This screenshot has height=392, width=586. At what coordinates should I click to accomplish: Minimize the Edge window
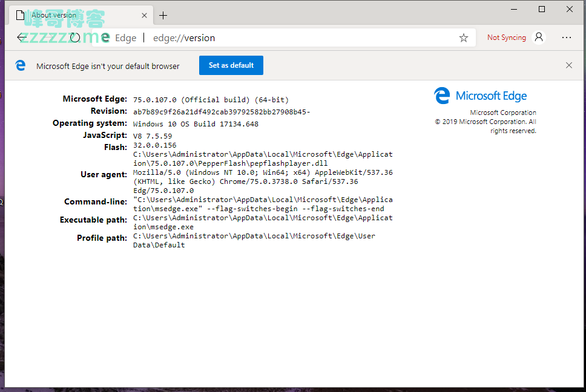point(514,9)
